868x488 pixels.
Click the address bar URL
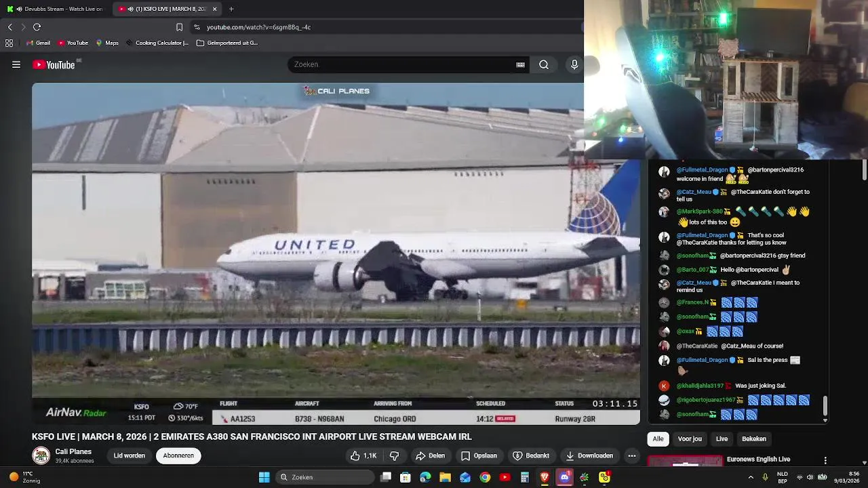coord(258,27)
